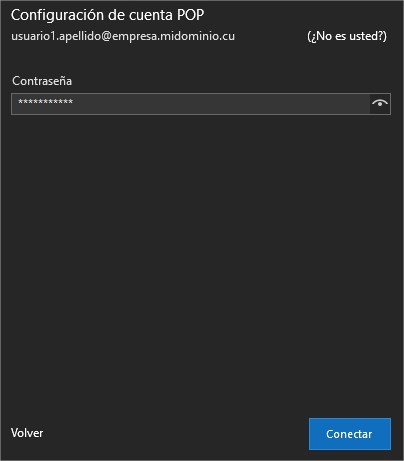The width and height of the screenshot is (404, 461).
Task: Go back using the Volver link
Action: click(x=27, y=433)
